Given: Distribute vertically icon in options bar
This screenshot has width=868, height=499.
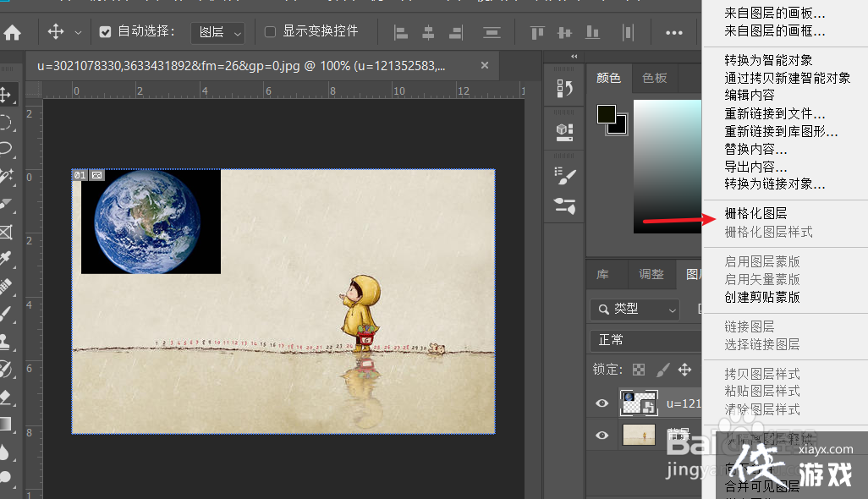Looking at the screenshot, I should (x=492, y=33).
